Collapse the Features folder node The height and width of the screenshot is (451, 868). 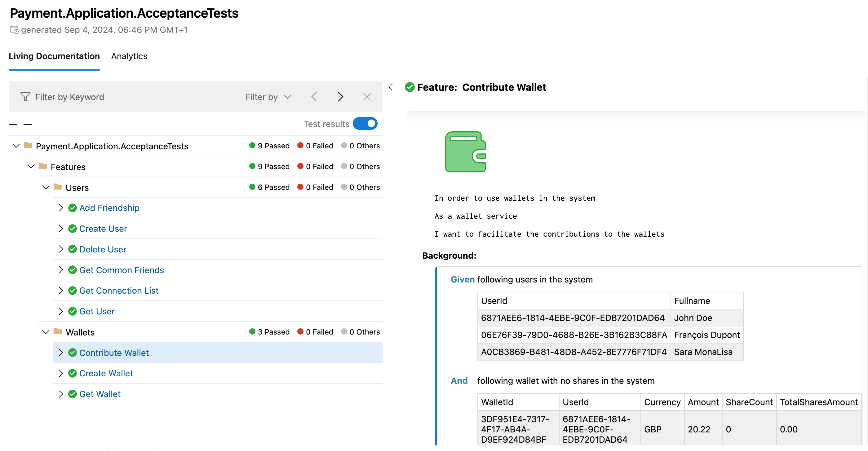click(31, 166)
